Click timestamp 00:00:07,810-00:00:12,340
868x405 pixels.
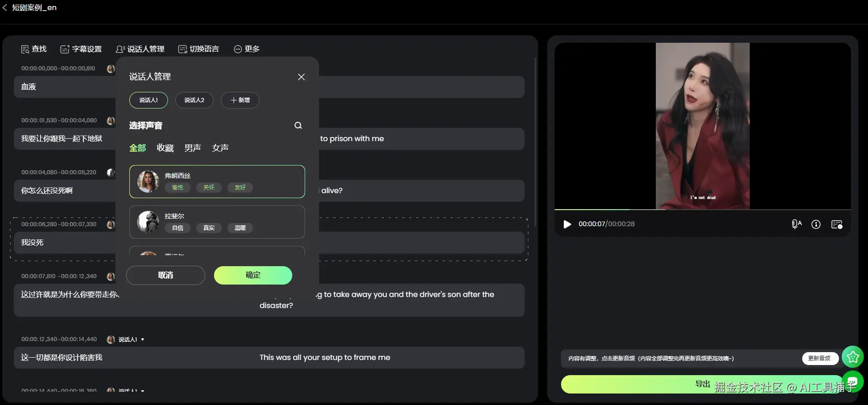point(59,276)
